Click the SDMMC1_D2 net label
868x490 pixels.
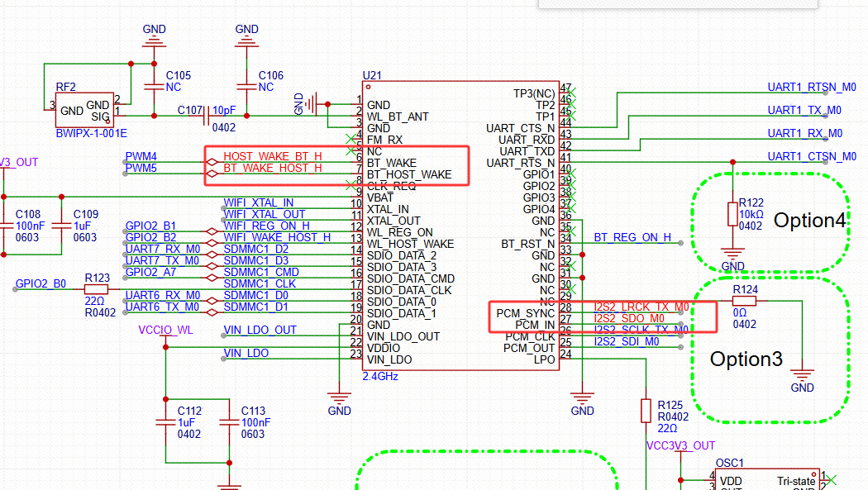pyautogui.click(x=255, y=249)
